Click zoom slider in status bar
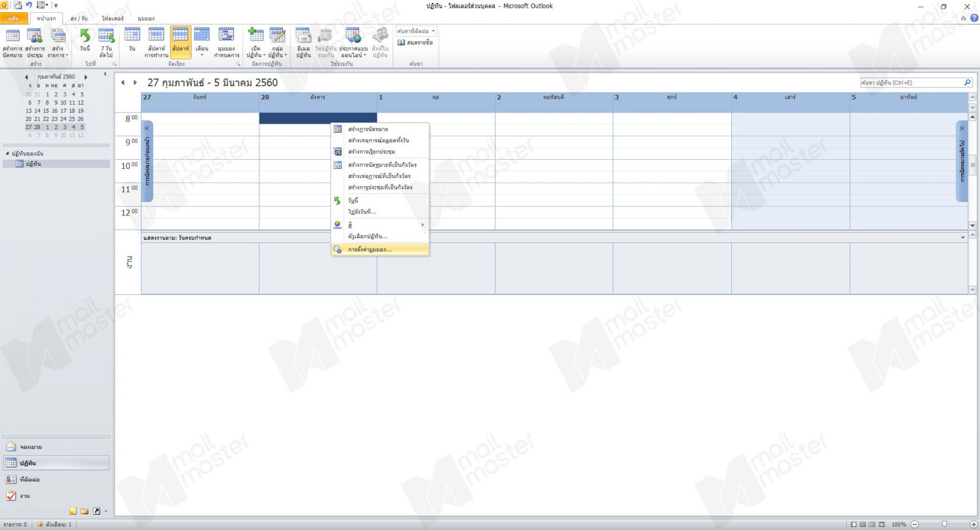Image resolution: width=980 pixels, height=530 pixels. tap(944, 524)
